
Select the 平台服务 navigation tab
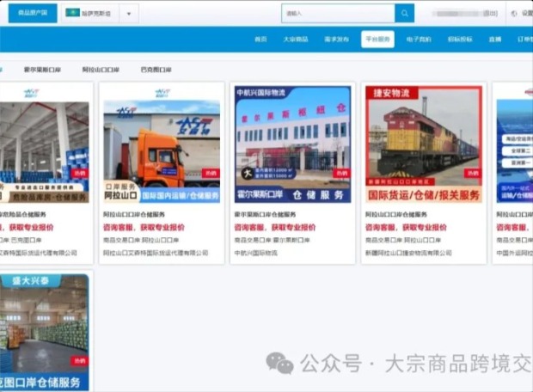coord(377,39)
